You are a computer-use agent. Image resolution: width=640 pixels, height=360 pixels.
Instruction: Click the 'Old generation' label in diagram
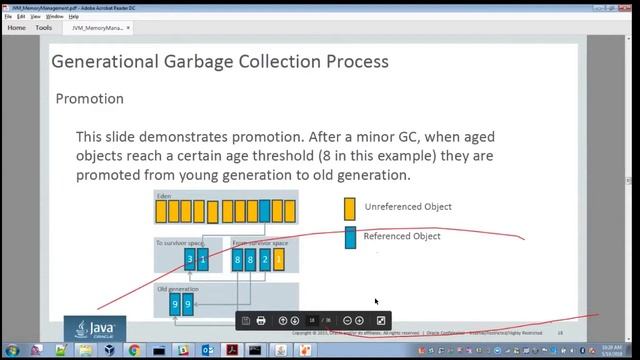tap(178, 289)
